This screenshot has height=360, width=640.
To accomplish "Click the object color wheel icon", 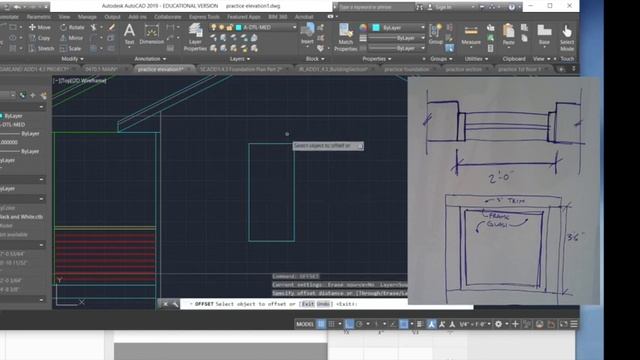I will tap(363, 27).
